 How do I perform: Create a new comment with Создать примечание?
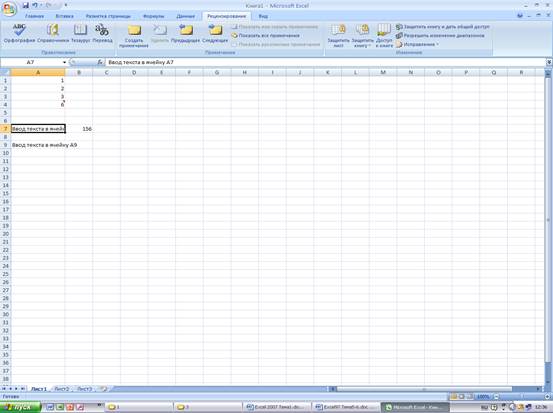(x=134, y=36)
